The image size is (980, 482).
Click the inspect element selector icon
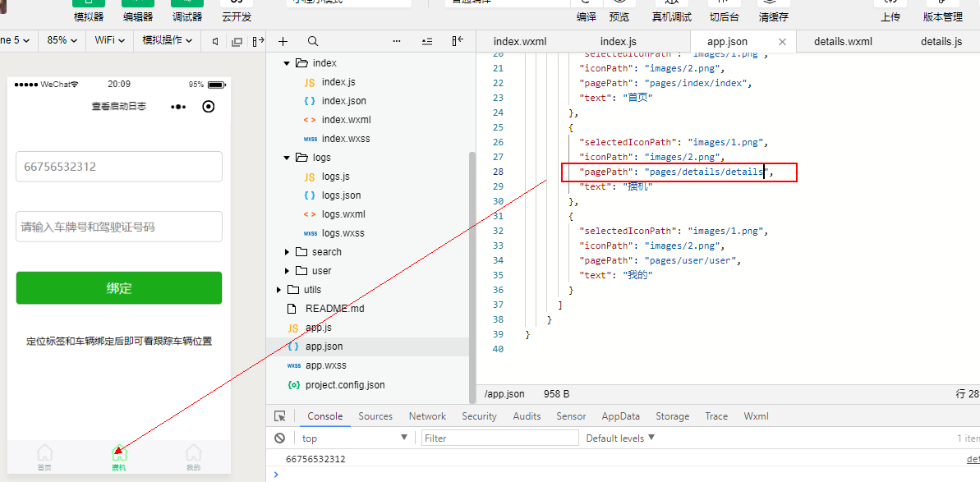[x=280, y=415]
